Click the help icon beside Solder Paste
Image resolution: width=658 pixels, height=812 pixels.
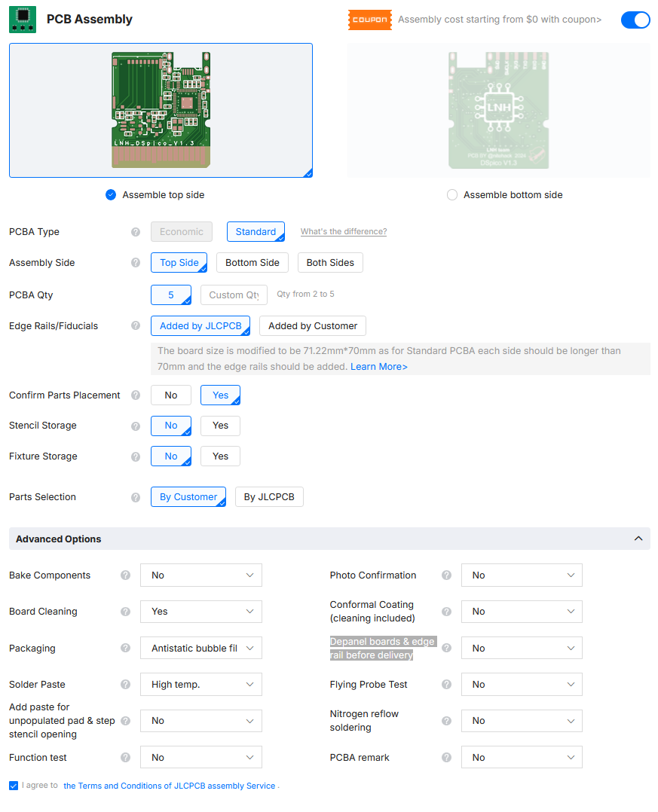126,685
